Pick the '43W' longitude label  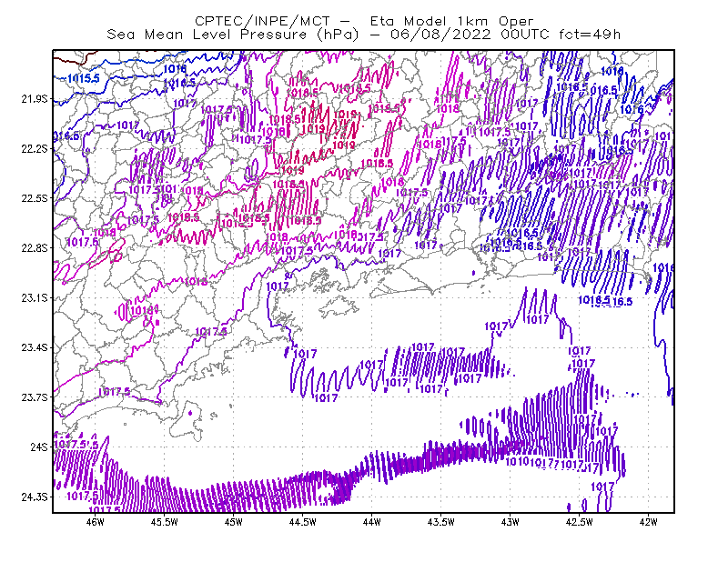tap(510, 522)
